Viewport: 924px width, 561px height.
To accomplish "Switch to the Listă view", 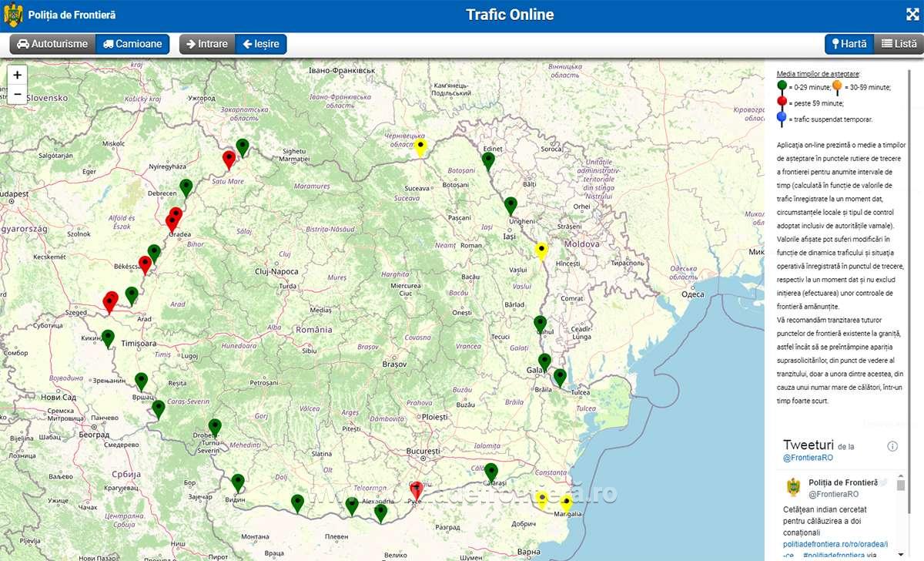I will pos(899,44).
